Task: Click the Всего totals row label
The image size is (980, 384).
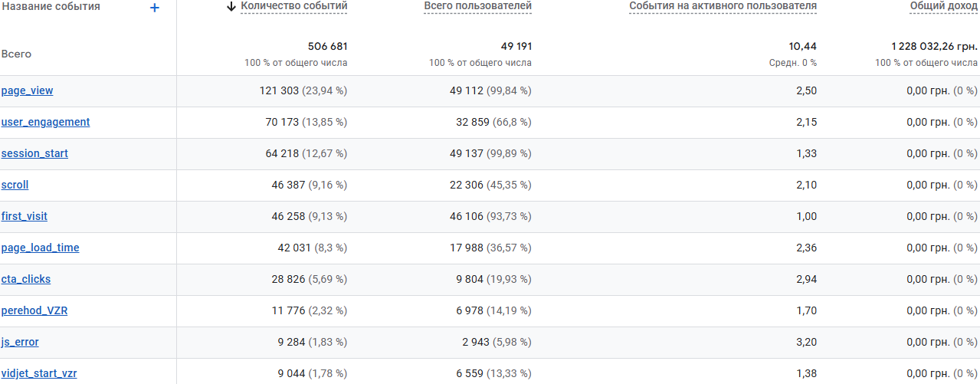Action: (x=16, y=54)
